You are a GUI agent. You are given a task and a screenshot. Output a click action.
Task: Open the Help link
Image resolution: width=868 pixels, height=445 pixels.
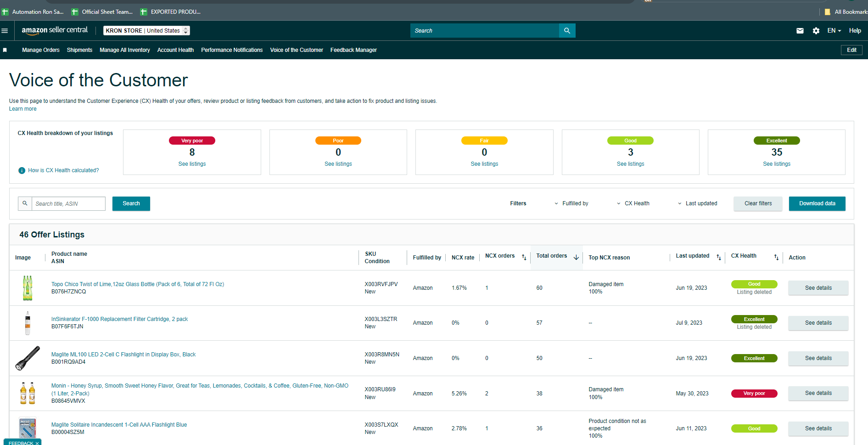tap(855, 31)
